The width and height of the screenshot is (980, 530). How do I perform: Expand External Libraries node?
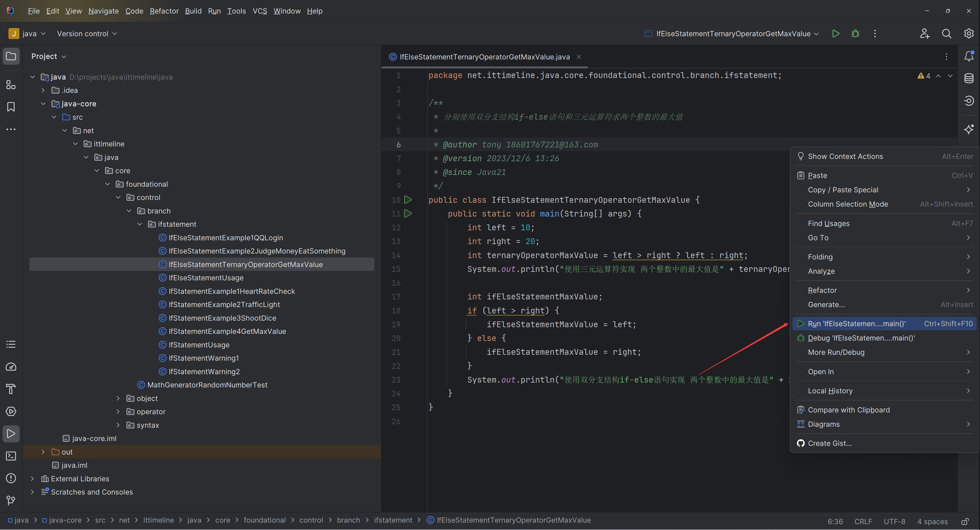point(32,479)
